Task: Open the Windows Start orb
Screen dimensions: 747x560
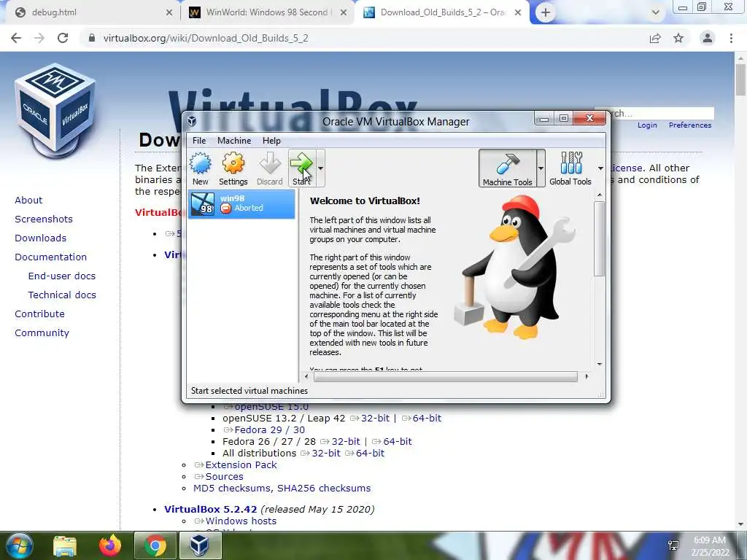Action: pyautogui.click(x=19, y=545)
